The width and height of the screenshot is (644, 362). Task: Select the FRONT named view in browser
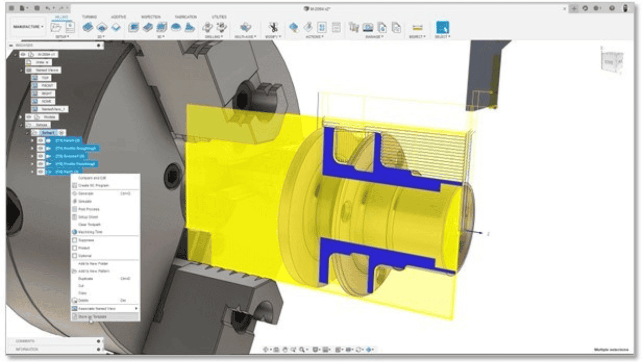[47, 86]
